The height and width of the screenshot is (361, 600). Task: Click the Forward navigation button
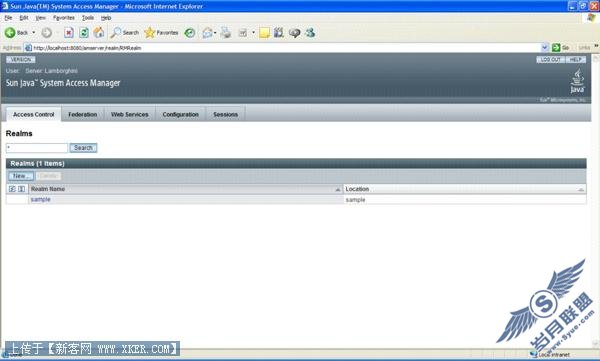(x=47, y=33)
